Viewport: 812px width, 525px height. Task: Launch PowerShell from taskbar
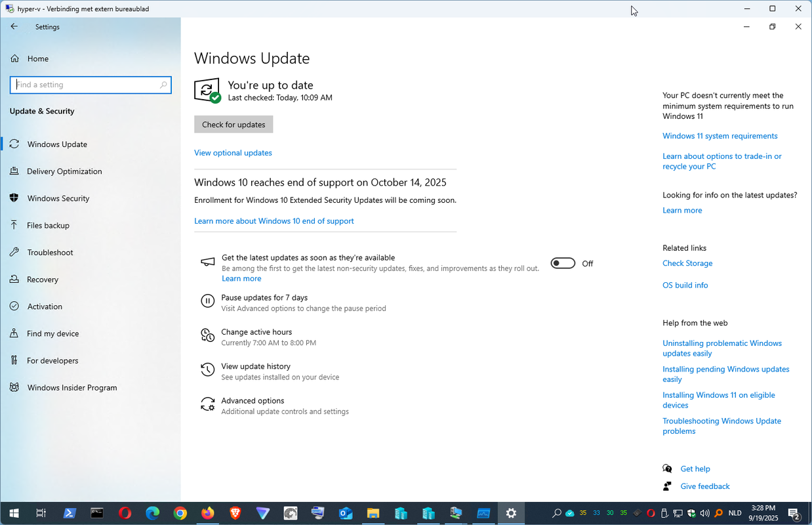tap(70, 513)
